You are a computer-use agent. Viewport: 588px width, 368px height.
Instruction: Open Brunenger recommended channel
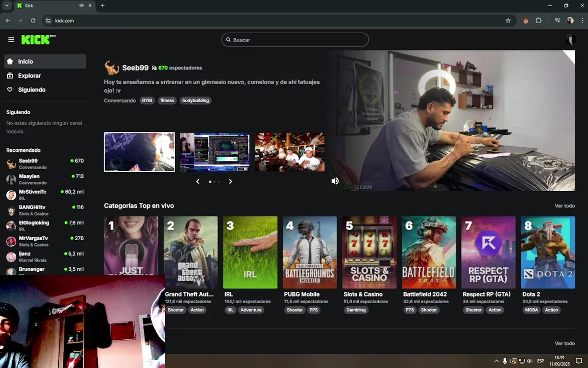(x=45, y=271)
